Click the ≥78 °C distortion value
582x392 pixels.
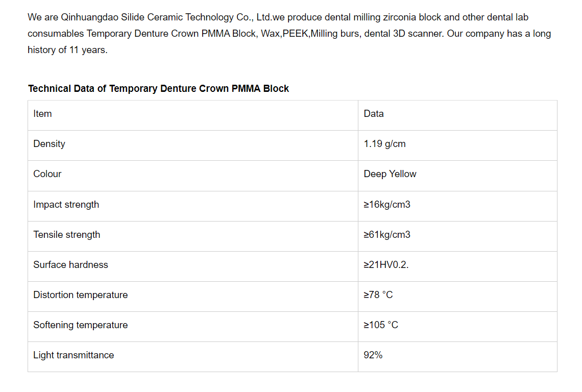(x=378, y=295)
